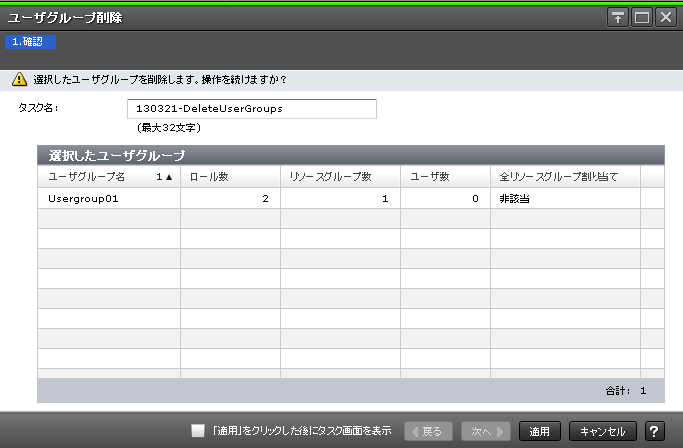
Task: Click the pin-to-top window icon
Action: tap(618, 17)
